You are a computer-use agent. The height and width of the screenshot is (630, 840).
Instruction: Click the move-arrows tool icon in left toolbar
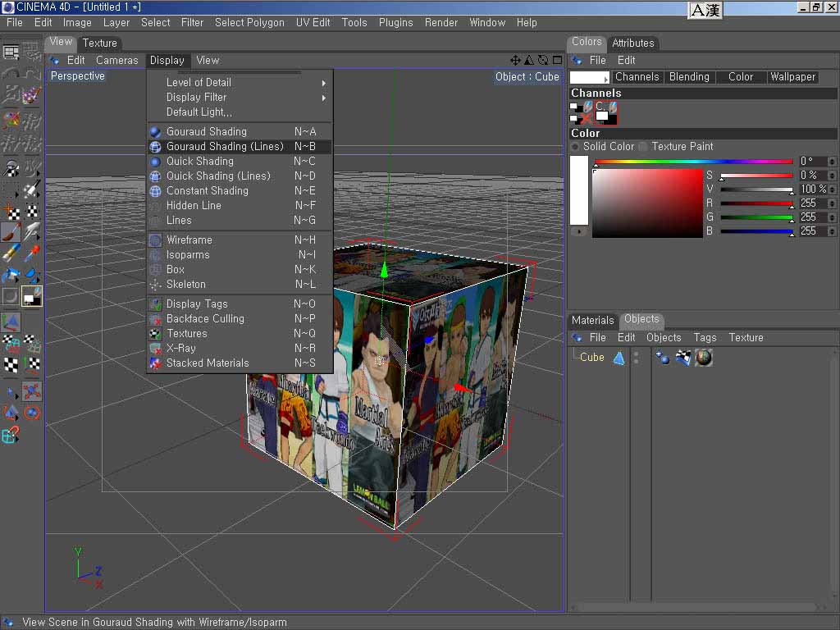pyautogui.click(x=32, y=391)
